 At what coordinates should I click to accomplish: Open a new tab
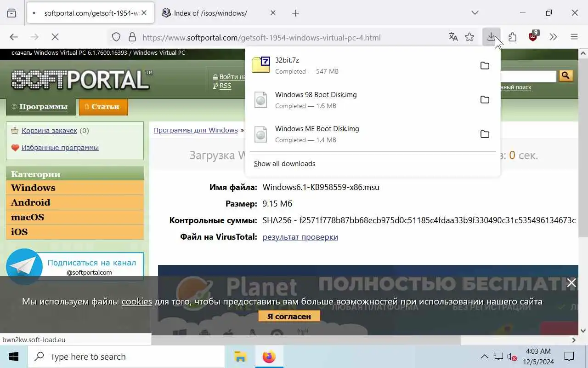[295, 13]
